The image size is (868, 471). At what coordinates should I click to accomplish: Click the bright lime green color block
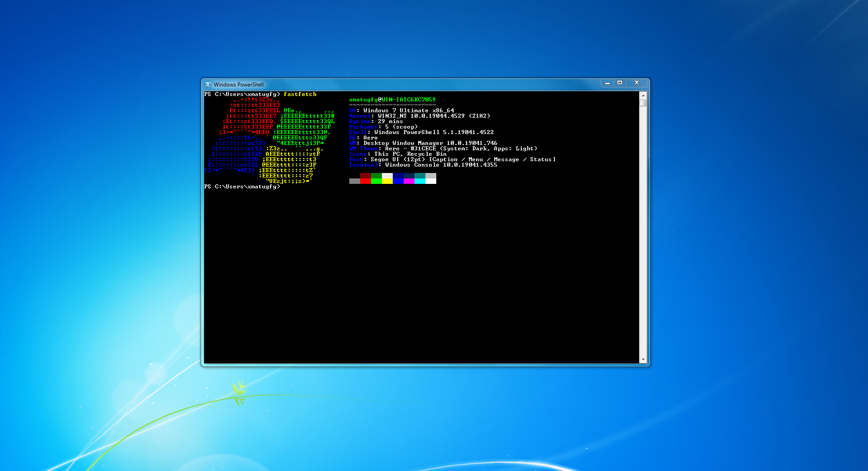376,181
